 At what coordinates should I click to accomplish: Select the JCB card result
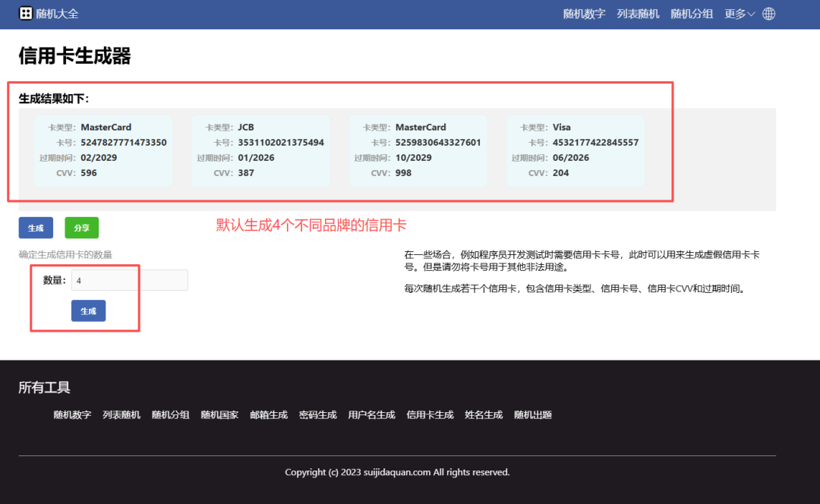pyautogui.click(x=260, y=150)
